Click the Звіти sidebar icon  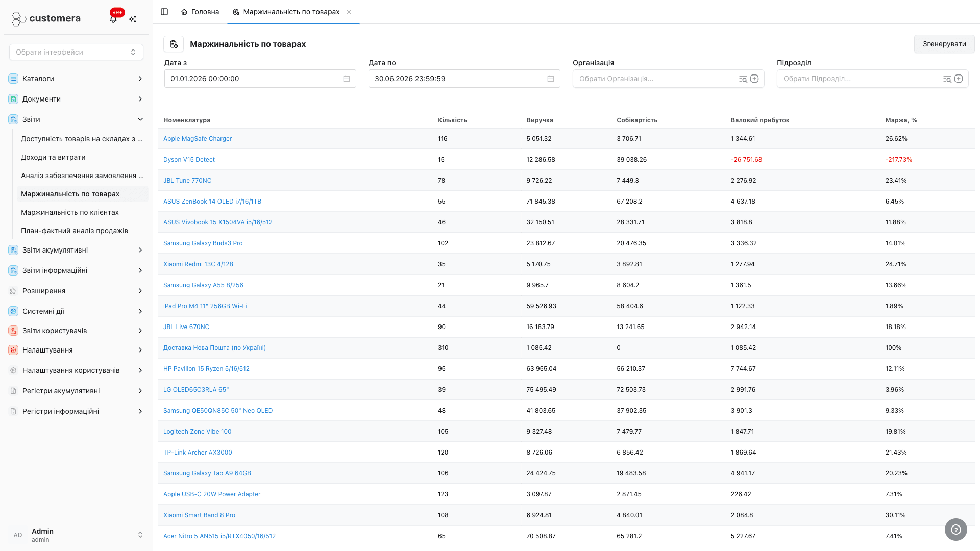(x=13, y=119)
